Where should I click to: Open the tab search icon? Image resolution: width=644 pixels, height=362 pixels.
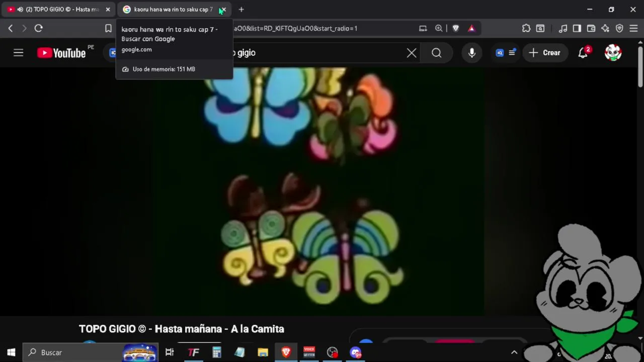540,28
